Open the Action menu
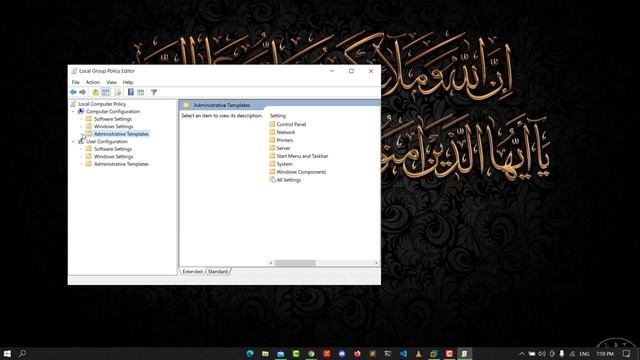The width and height of the screenshot is (640, 360). [93, 82]
